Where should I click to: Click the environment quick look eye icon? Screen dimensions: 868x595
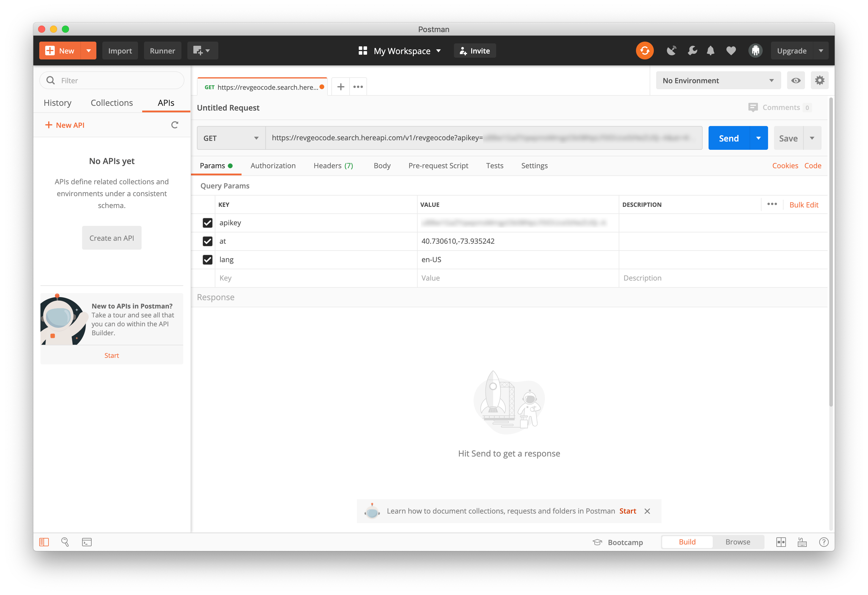click(795, 81)
